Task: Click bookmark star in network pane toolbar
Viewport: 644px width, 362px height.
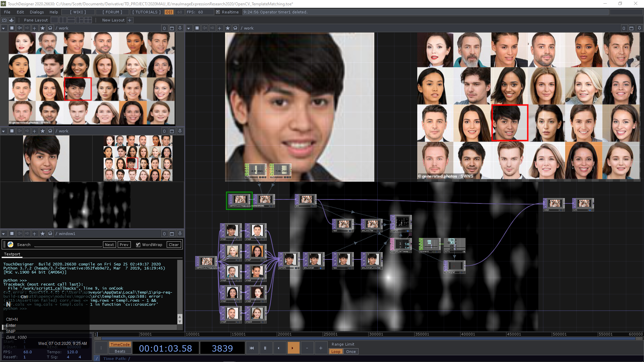Action: (227, 28)
